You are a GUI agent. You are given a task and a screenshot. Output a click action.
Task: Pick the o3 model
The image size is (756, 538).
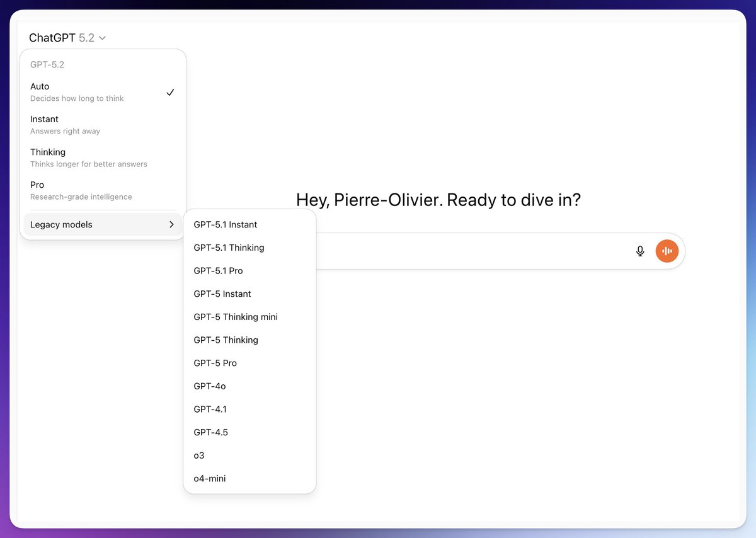[249, 455]
